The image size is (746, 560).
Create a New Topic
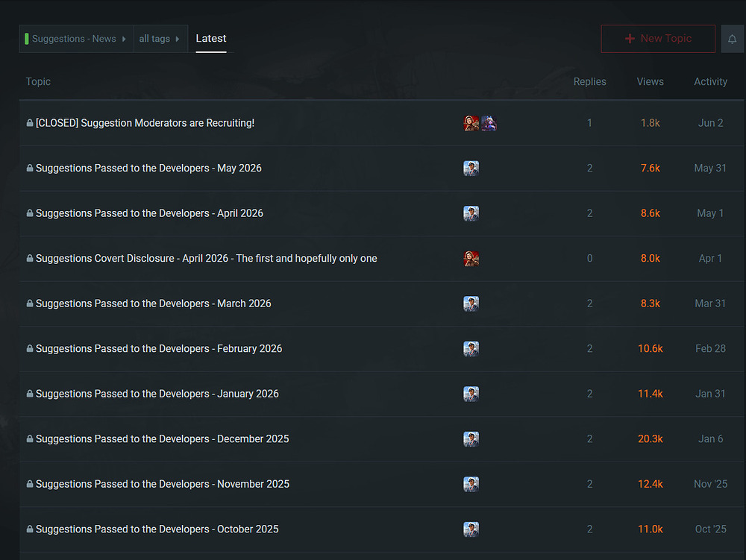tap(658, 39)
